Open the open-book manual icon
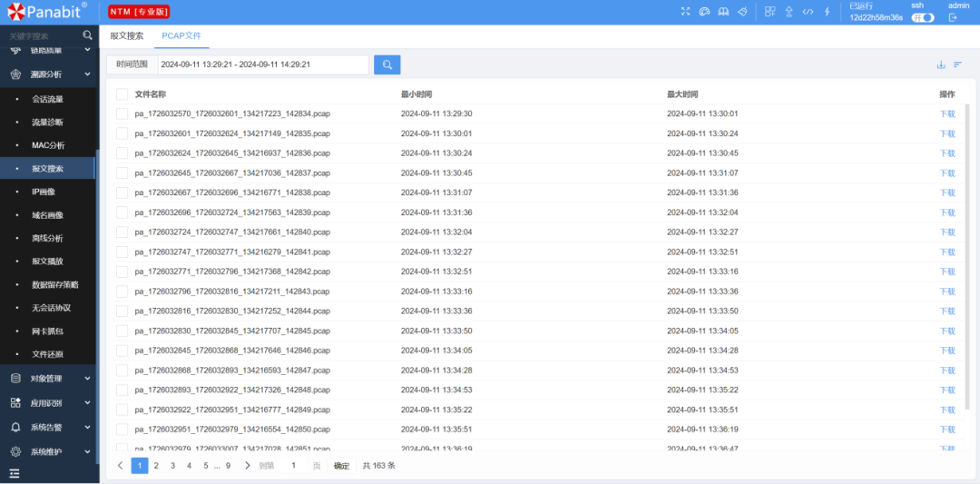 [x=723, y=11]
